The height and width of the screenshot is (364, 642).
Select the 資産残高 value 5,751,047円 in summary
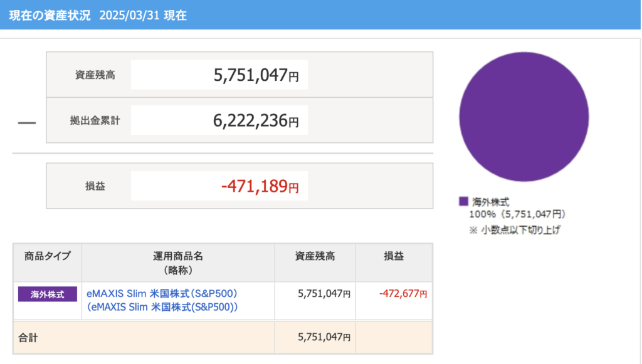click(256, 76)
